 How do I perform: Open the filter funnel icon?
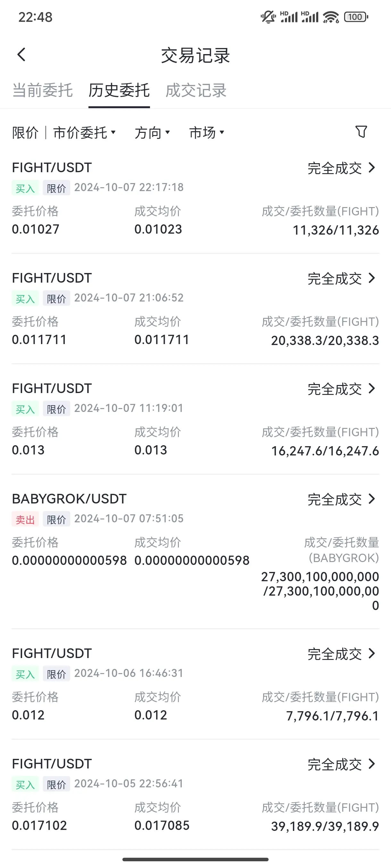coord(361,132)
